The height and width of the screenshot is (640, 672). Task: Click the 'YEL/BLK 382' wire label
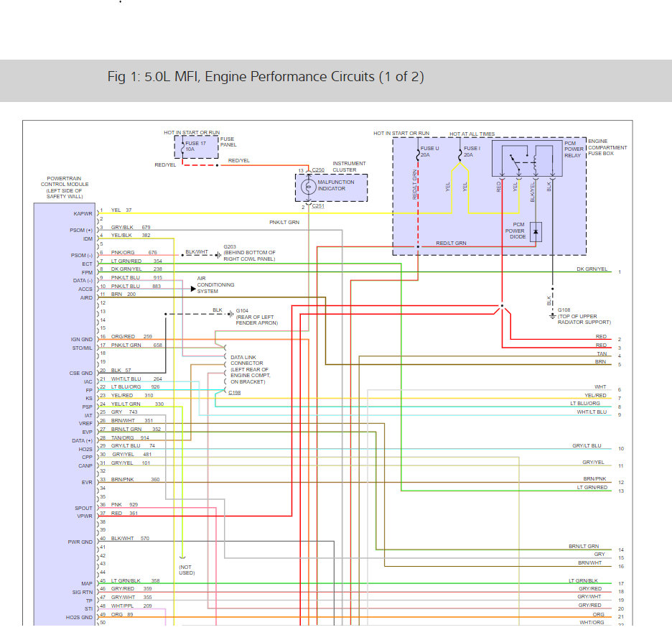131,236
